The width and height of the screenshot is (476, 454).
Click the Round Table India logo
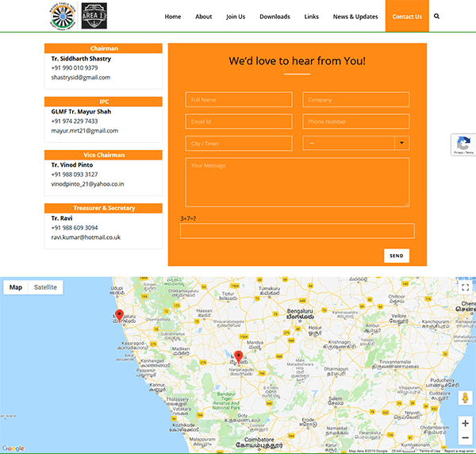63,16
